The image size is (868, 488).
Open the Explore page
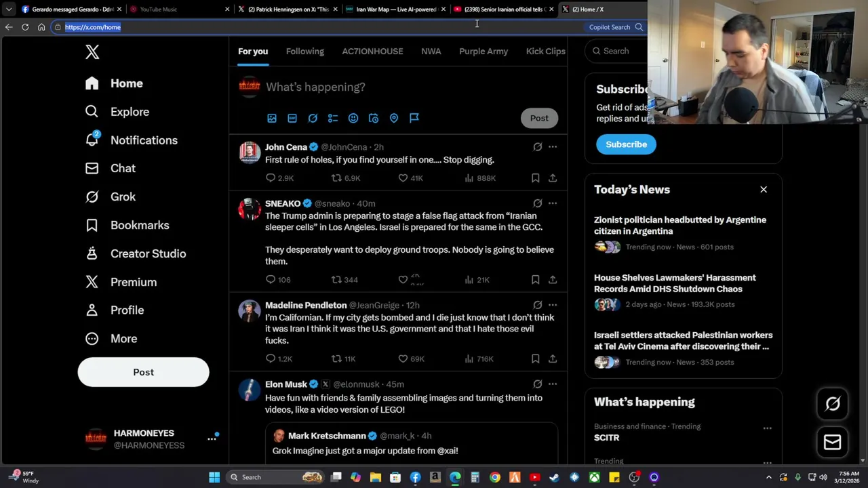pyautogui.click(x=117, y=112)
